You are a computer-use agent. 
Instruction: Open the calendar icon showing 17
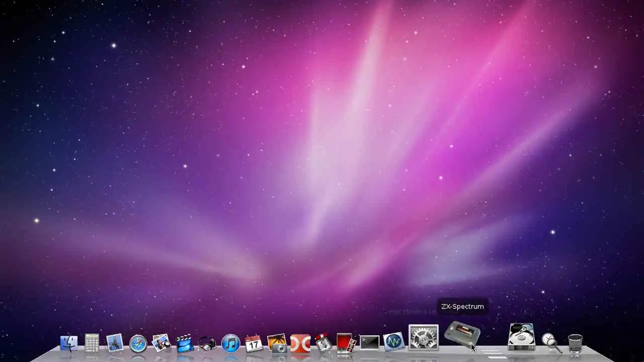[x=254, y=343]
